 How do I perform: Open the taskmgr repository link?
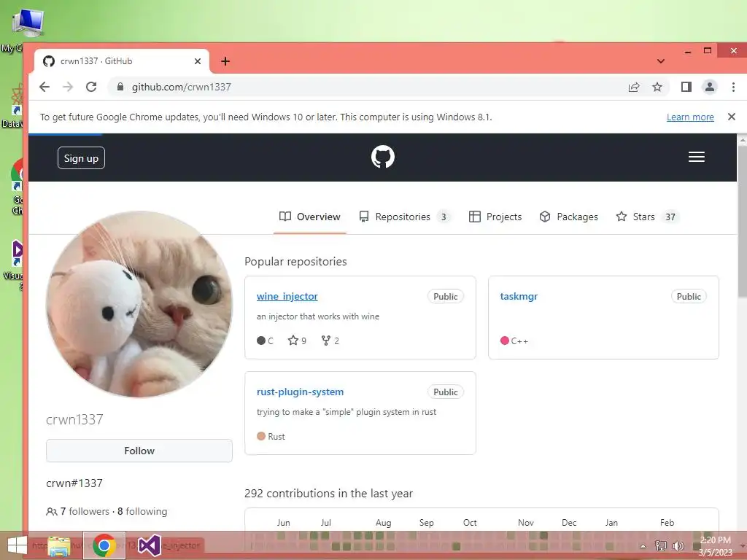click(x=519, y=296)
